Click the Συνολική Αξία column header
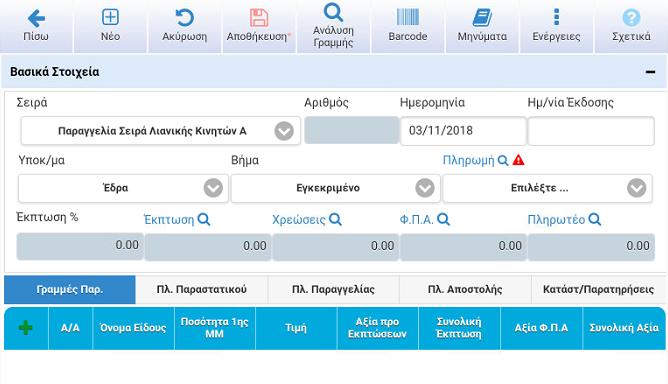 (x=624, y=328)
